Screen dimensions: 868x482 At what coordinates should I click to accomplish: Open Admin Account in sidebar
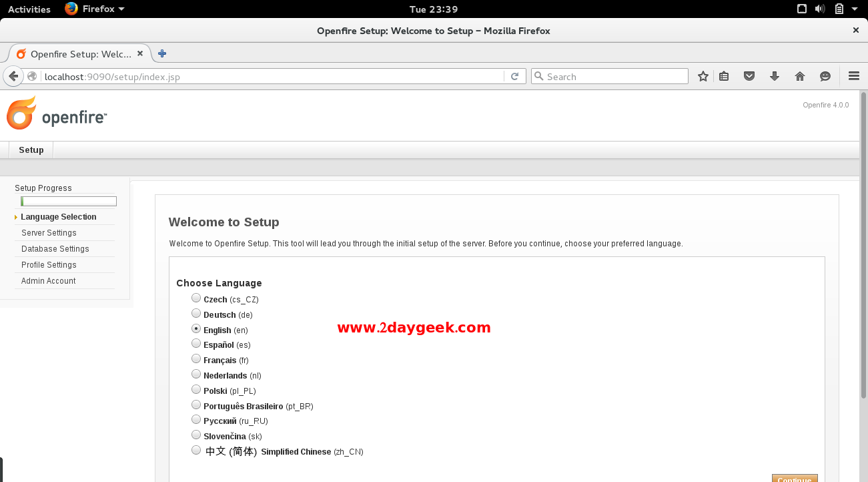[49, 281]
